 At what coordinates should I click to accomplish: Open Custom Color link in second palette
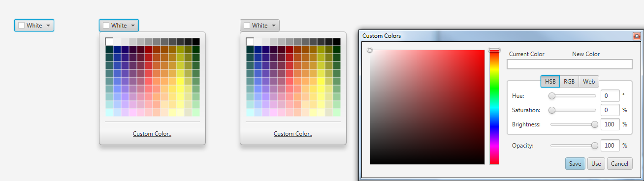click(x=152, y=134)
